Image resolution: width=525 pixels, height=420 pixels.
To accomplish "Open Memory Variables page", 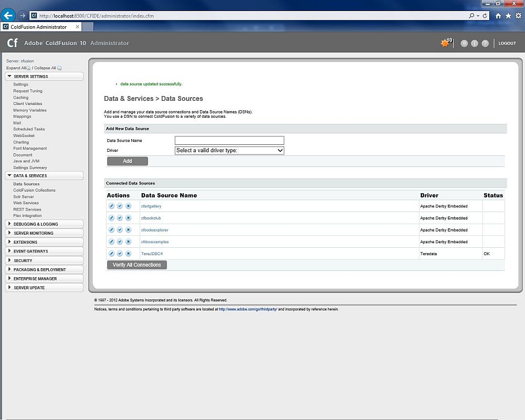I will 30,110.
